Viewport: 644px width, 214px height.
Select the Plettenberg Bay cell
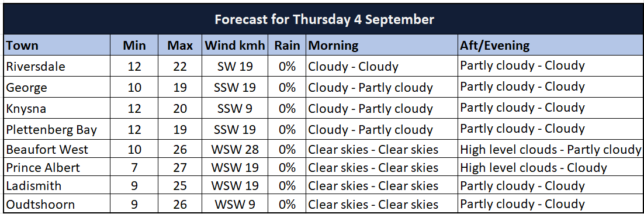pyautogui.click(x=57, y=129)
